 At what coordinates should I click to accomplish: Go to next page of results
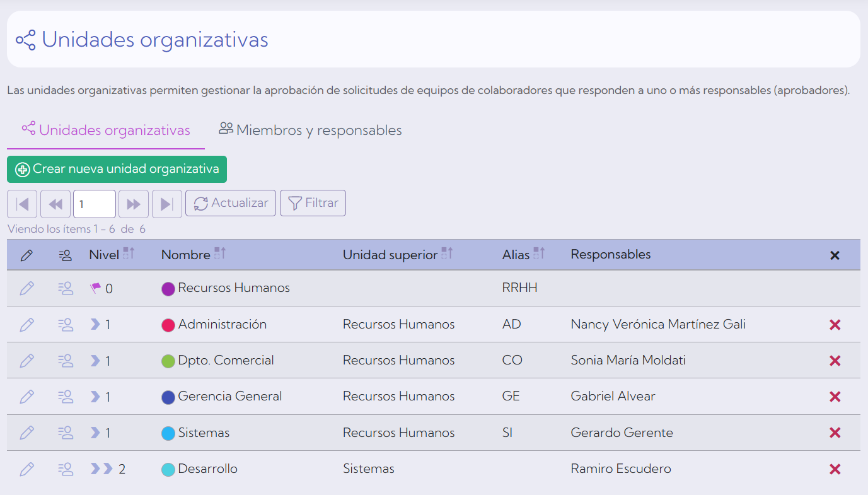(134, 204)
